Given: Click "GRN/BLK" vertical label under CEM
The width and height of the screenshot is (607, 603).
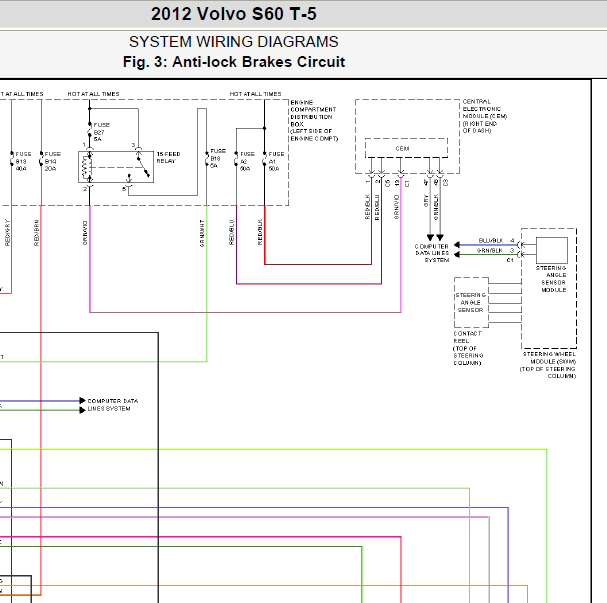Looking at the screenshot, I should click(x=436, y=207).
